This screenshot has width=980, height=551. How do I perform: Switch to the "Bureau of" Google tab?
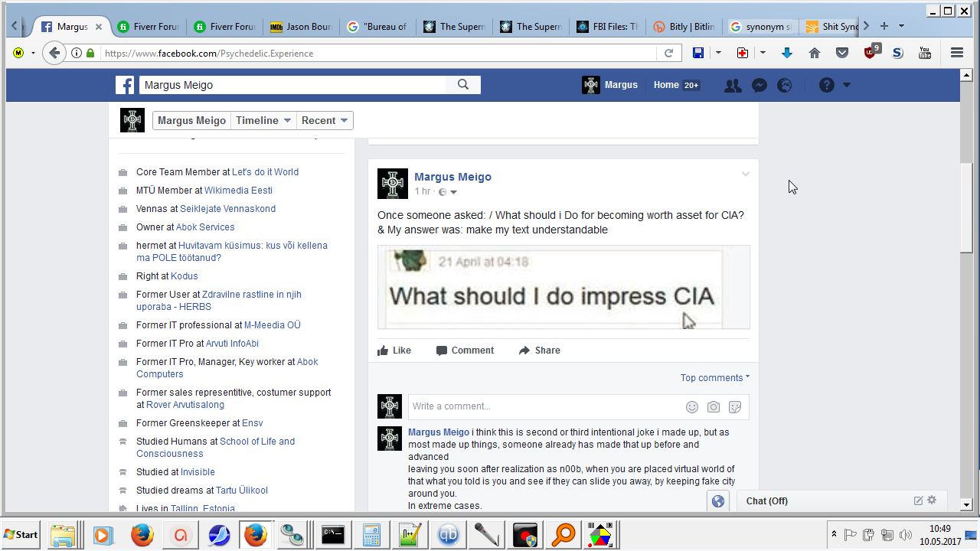tap(377, 27)
